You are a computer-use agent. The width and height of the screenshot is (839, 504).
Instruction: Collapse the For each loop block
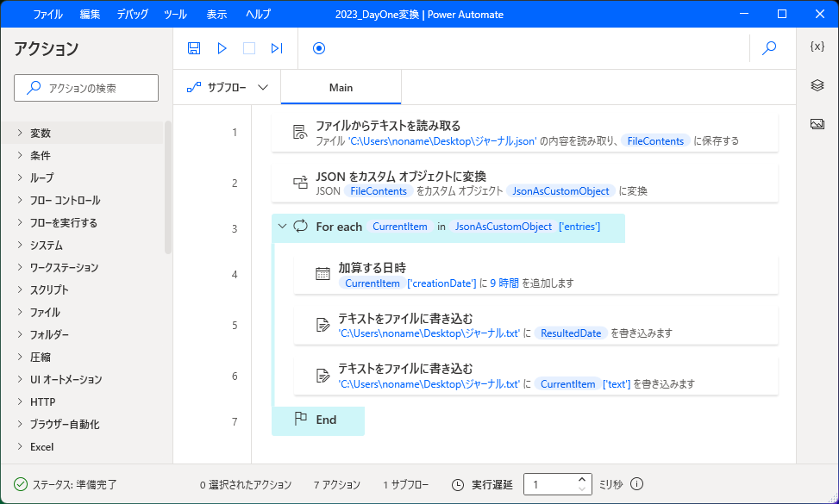click(283, 226)
